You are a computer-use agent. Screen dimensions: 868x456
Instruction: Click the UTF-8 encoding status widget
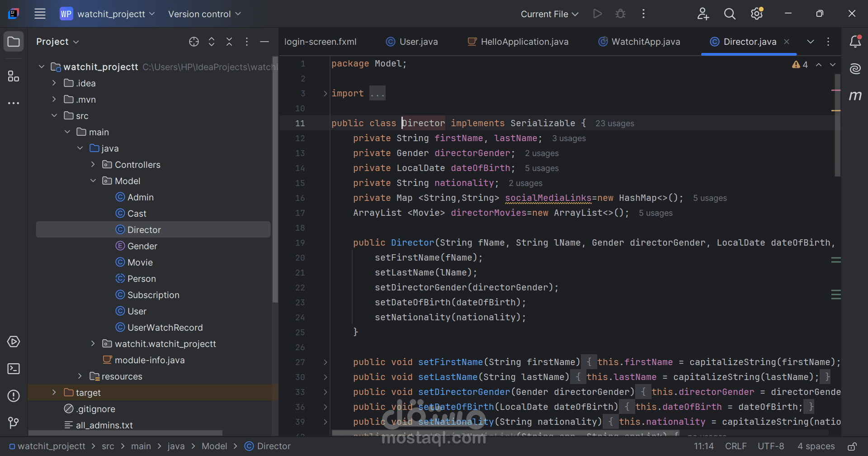[x=771, y=446]
